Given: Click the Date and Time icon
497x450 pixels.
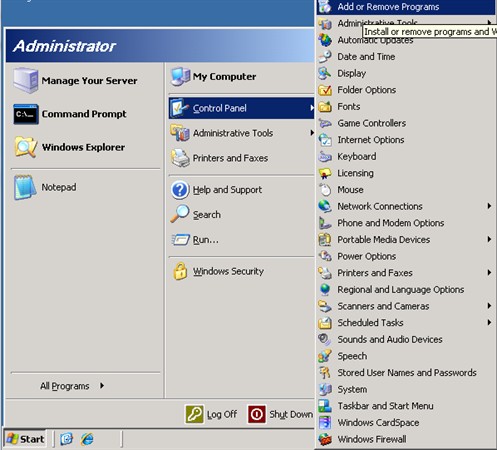Looking at the screenshot, I should (x=325, y=57).
